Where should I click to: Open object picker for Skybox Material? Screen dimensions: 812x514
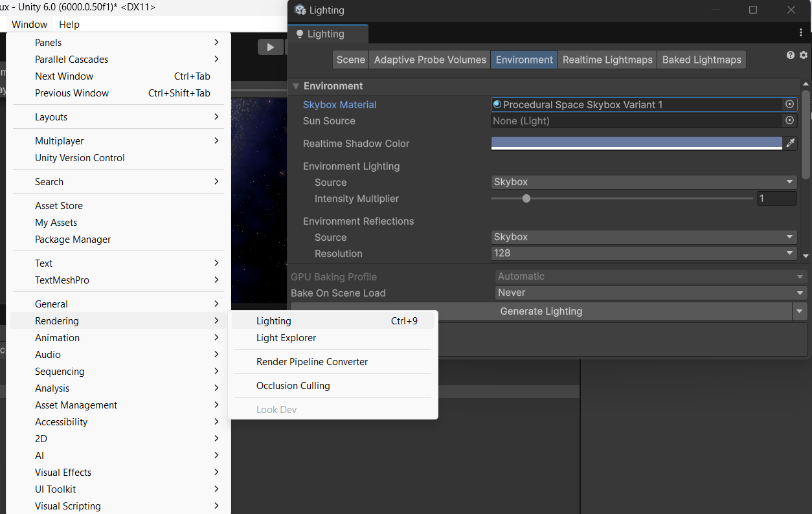[x=789, y=104]
